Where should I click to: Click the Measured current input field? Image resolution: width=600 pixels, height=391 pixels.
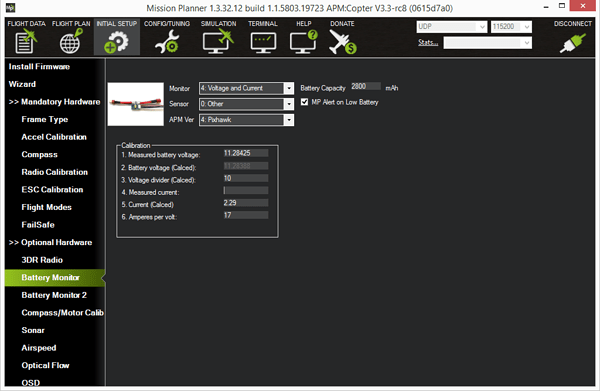(x=246, y=191)
